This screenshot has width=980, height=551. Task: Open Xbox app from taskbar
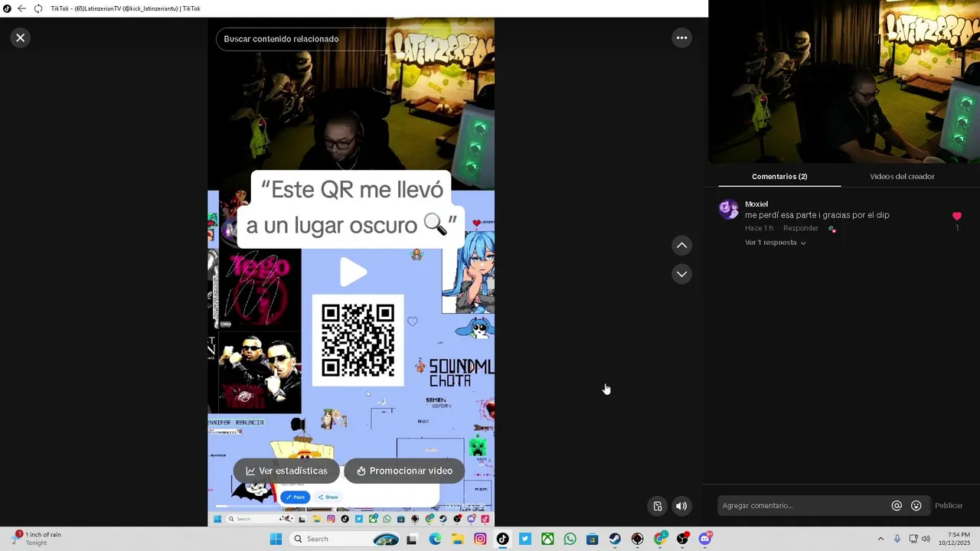point(547,539)
